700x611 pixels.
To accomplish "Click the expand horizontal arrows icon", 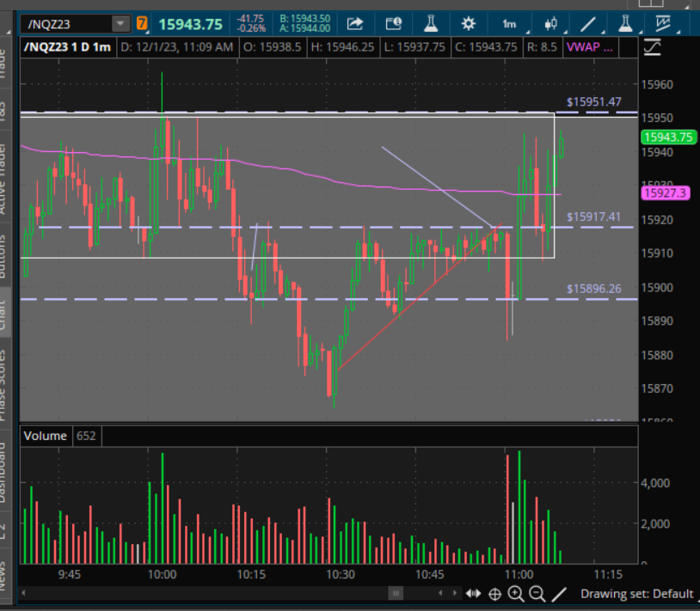I will pos(474,593).
